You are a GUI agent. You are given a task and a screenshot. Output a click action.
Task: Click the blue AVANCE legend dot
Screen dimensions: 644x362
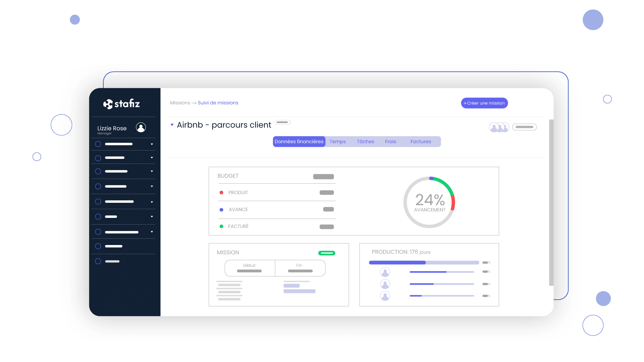221,210
